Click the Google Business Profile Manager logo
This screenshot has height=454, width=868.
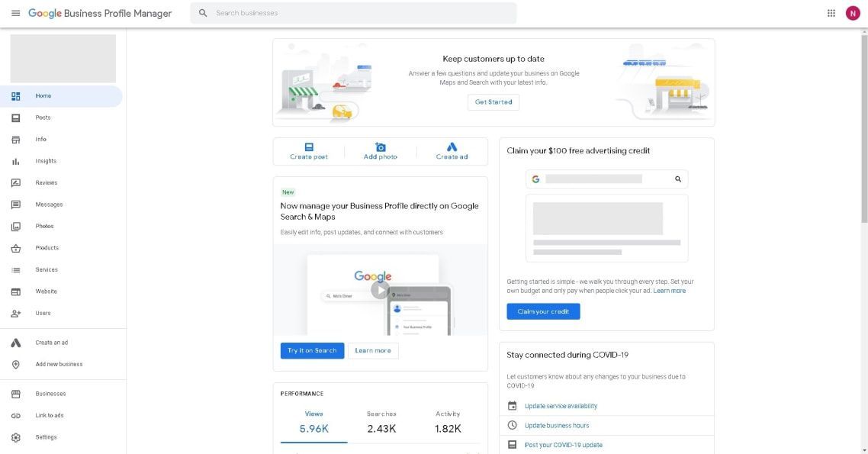[x=100, y=13]
